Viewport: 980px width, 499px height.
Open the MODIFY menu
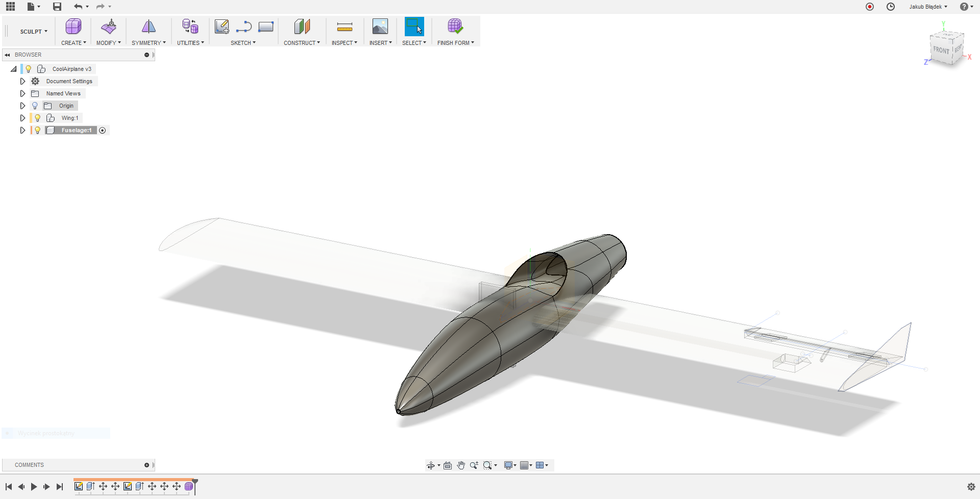pos(109,43)
